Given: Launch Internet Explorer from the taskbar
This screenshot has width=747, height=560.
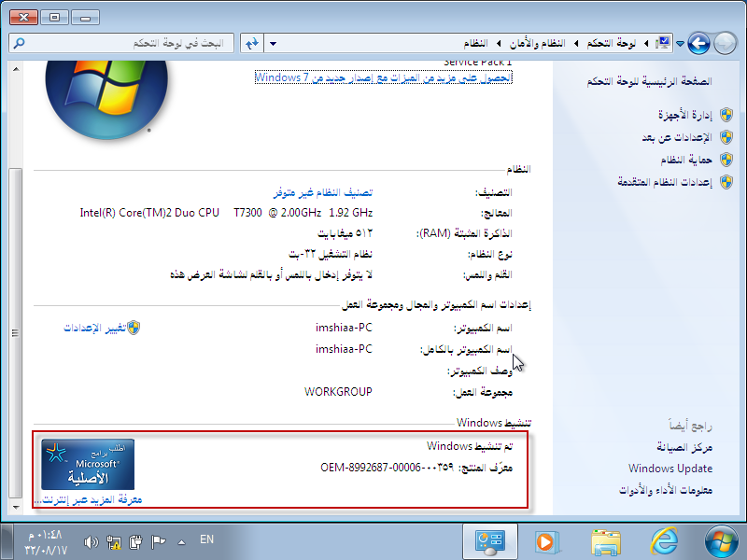Looking at the screenshot, I should click(665, 541).
